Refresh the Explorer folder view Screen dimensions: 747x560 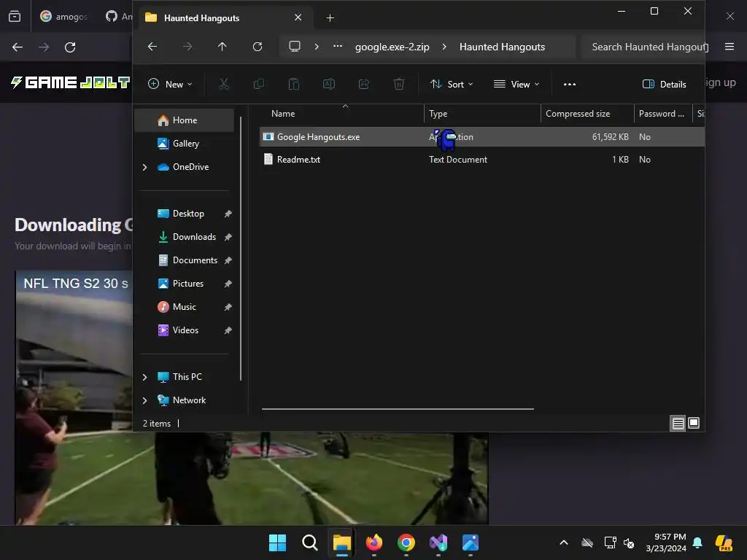pos(258,47)
